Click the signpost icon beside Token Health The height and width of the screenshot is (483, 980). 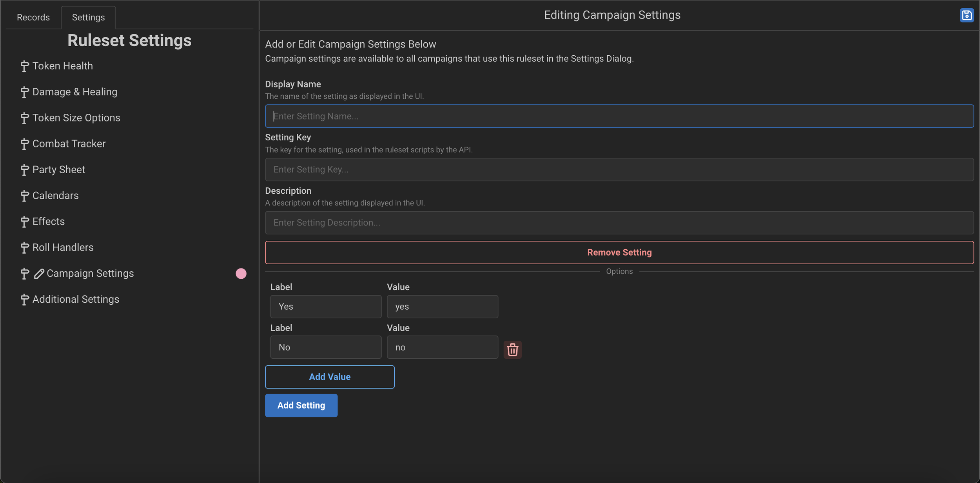(24, 66)
